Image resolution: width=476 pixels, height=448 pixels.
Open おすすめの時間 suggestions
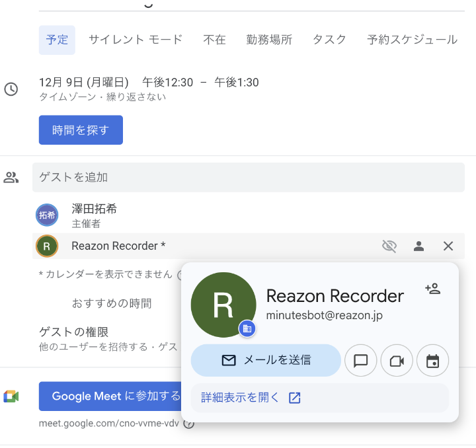[112, 303]
